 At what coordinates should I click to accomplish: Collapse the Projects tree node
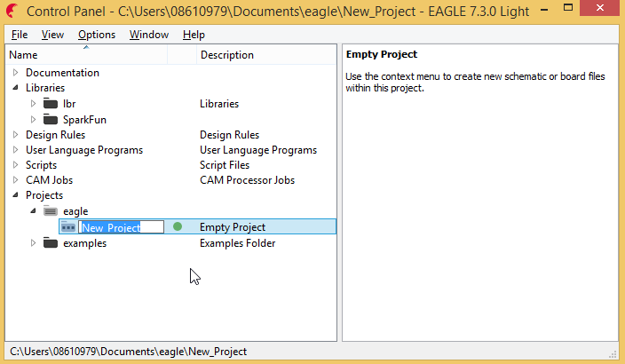click(x=15, y=195)
